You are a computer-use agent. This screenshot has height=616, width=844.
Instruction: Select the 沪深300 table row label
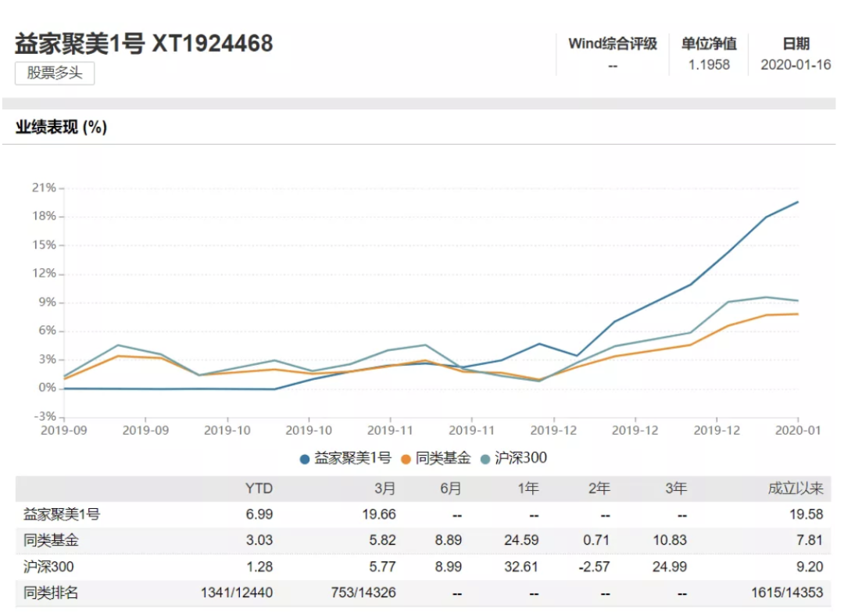(x=48, y=567)
